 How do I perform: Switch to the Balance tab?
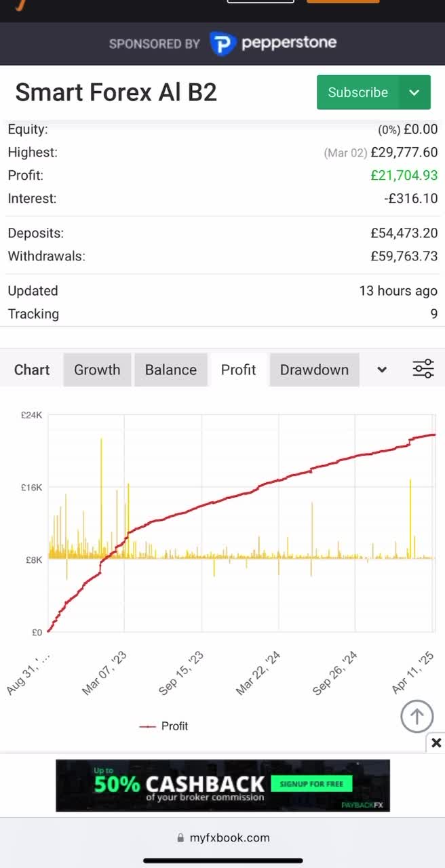coord(171,370)
